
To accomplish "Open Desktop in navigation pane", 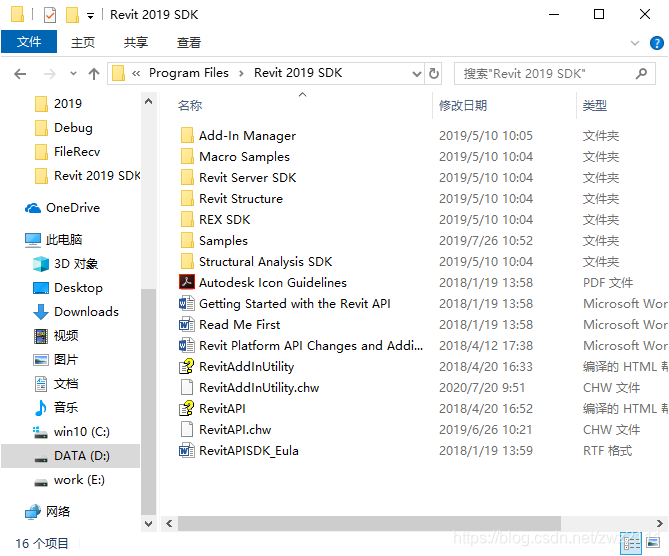I will [x=78, y=288].
